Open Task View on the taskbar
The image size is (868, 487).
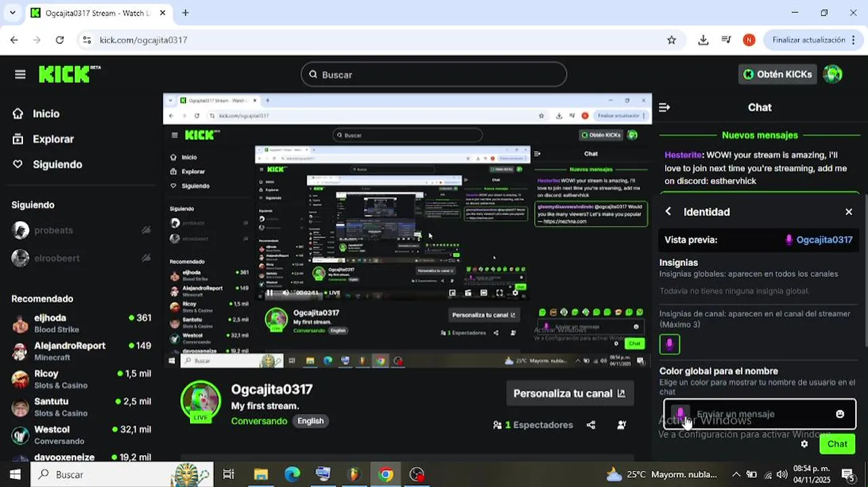[228, 474]
